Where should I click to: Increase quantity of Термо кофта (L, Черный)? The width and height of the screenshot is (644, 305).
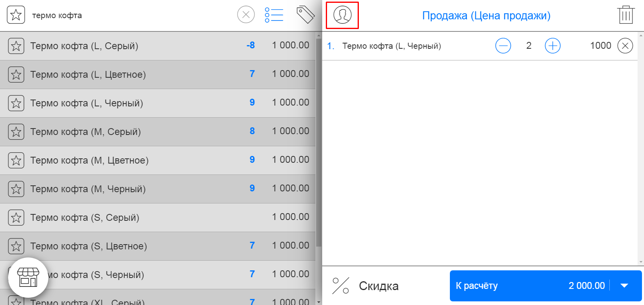(553, 46)
